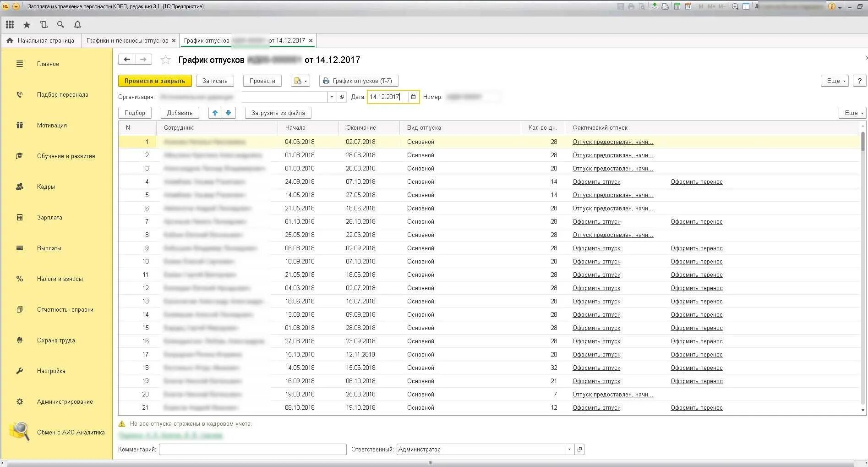Click the Search magnifier icon
The image size is (868, 467).
[x=60, y=25]
